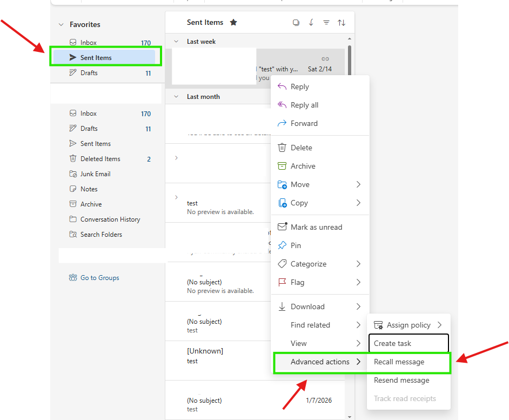
Task: Click the Reply arrow icon
Action: coord(282,86)
